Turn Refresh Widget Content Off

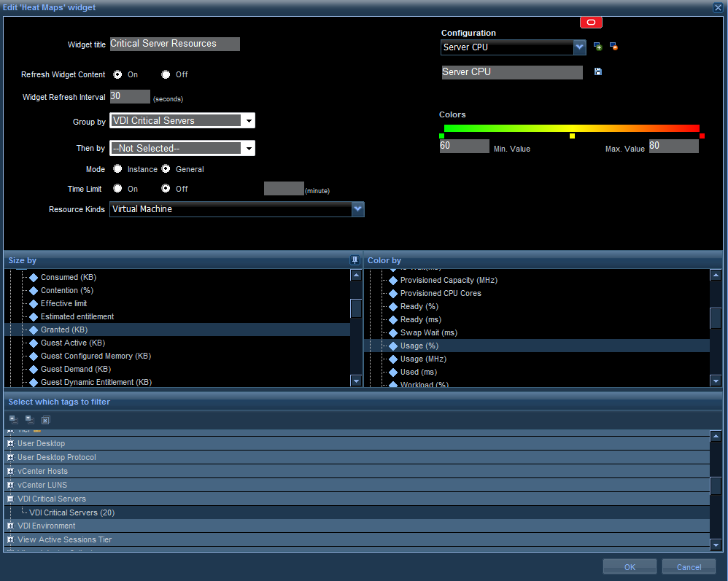pos(166,74)
